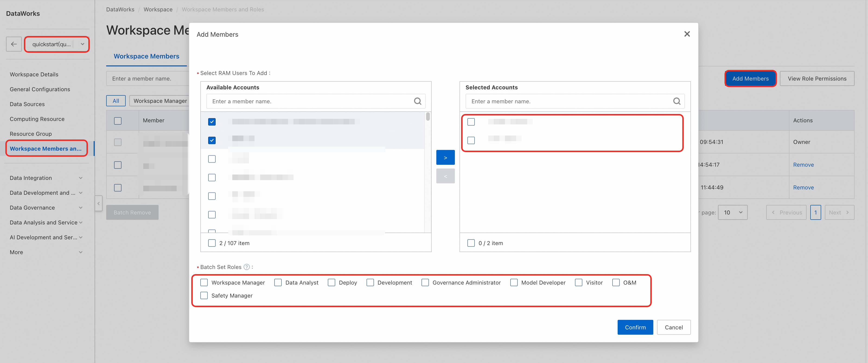Click the Batch Set Roles help icon

[247, 267]
